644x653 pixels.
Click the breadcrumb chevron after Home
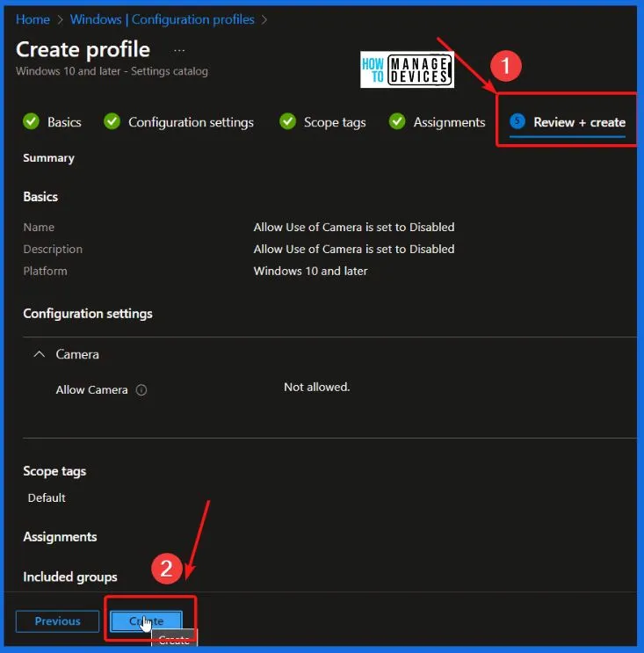pos(61,19)
